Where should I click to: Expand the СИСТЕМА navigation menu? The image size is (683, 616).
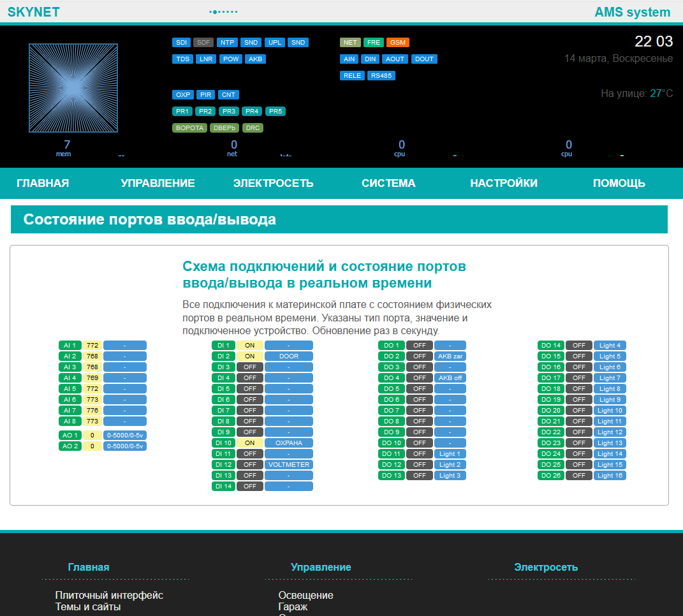[x=388, y=184]
